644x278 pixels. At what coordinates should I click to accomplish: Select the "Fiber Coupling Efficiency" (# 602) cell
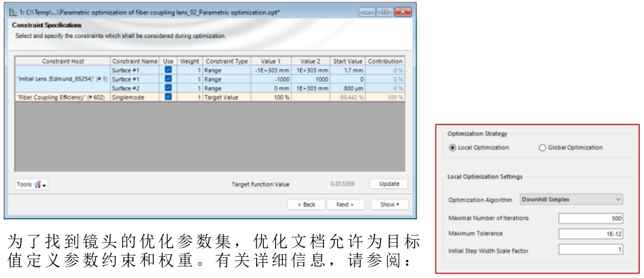click(63, 97)
